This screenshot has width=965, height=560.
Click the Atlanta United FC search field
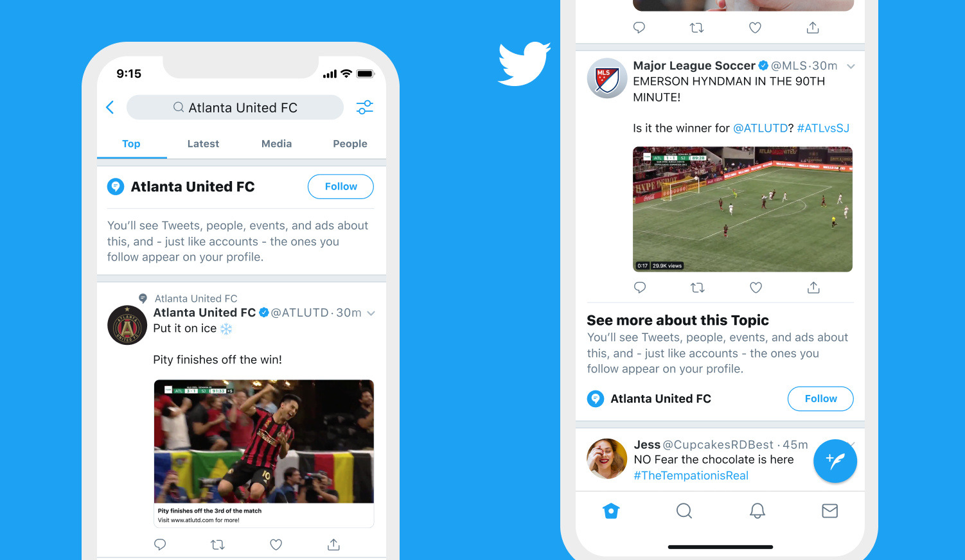point(235,107)
